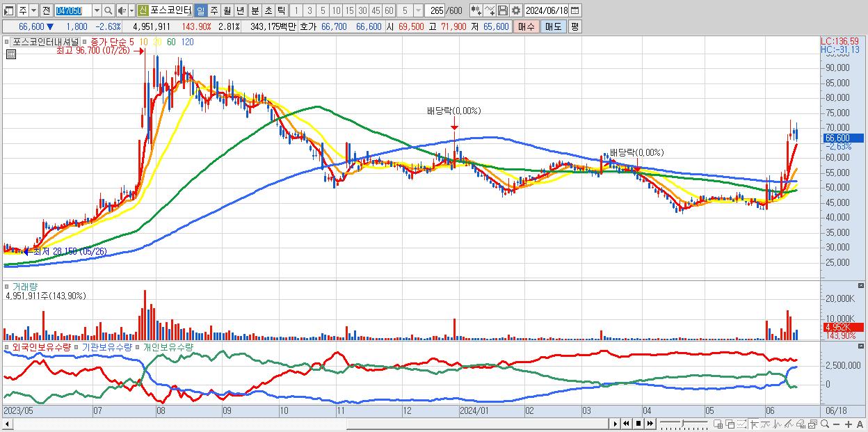868x432 pixels.
Task: Click the wavy trend line tool icon
Action: (x=766, y=424)
